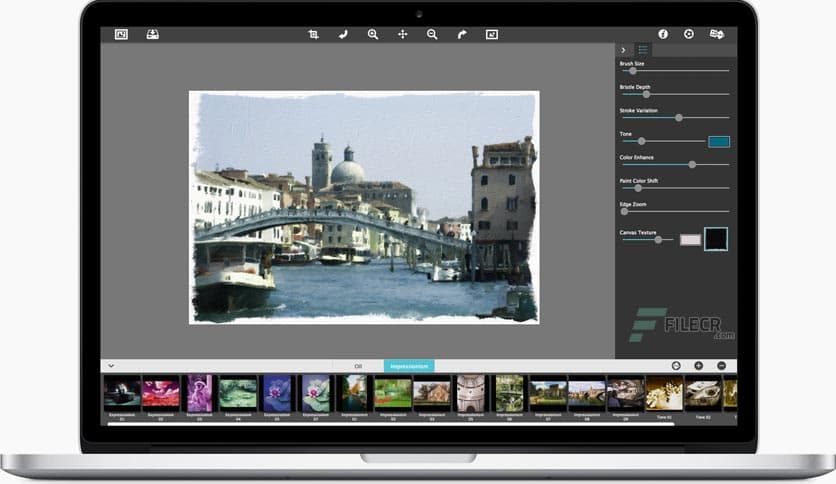Select the dark blue flower preset thumbnail

pyautogui.click(x=277, y=393)
